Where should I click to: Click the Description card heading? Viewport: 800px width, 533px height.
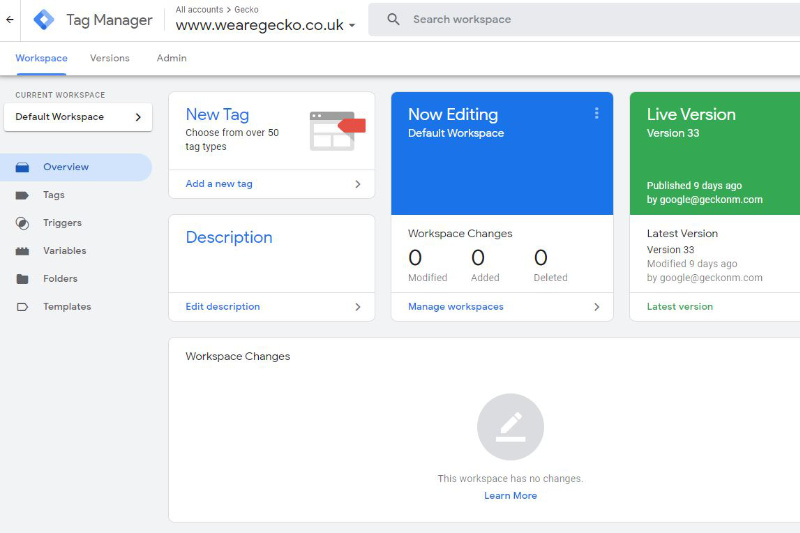(x=229, y=238)
